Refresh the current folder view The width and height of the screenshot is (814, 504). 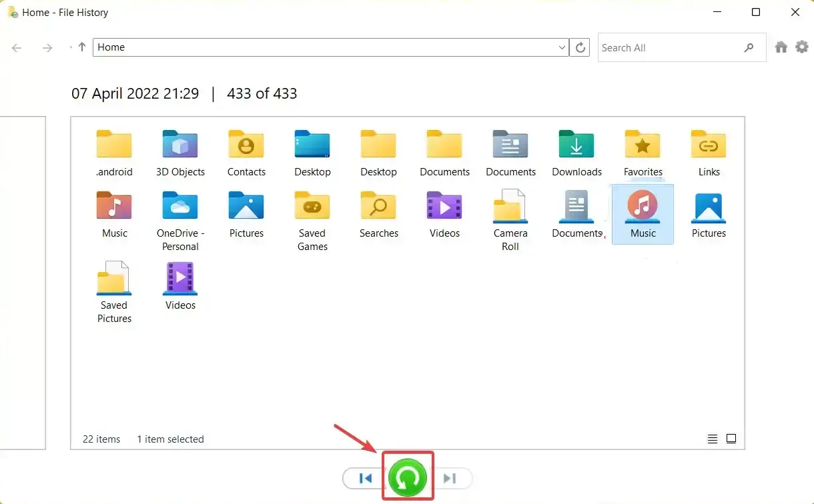coord(580,47)
